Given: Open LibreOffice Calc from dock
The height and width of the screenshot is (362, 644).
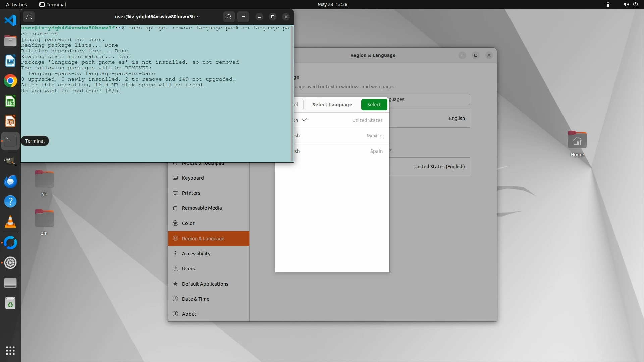Looking at the screenshot, I should [10, 101].
